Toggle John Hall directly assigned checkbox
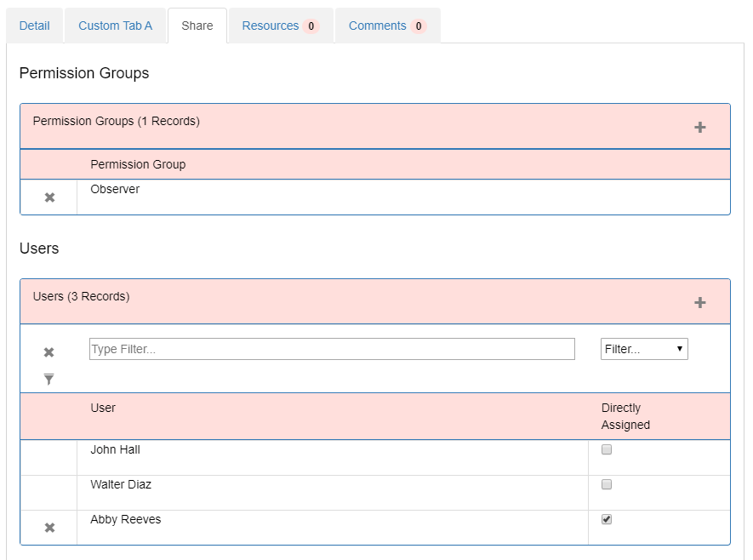Image resolution: width=753 pixels, height=560 pixels. pyautogui.click(x=607, y=449)
